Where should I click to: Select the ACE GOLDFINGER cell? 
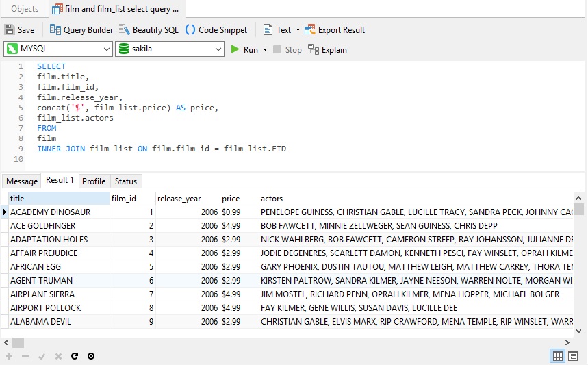[59, 226]
